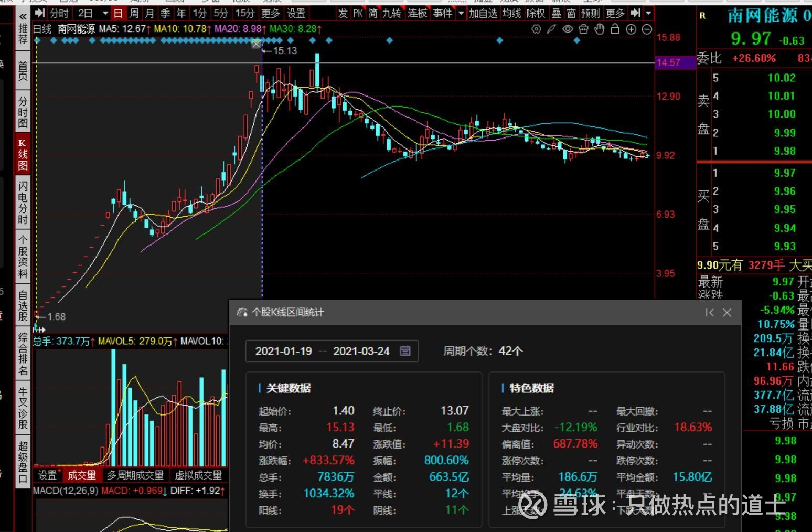Toggle the eye visibility icon on chart
812x532 pixels.
click(568, 29)
